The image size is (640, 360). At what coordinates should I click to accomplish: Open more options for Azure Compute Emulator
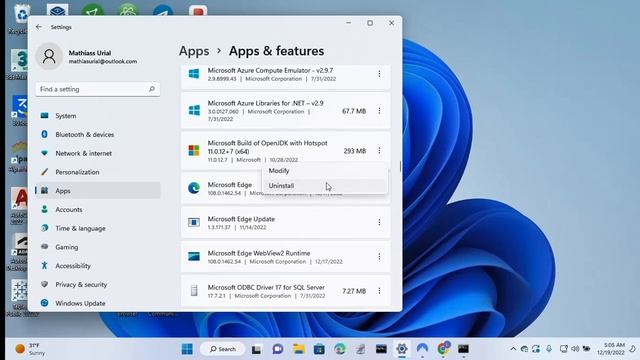[x=379, y=74]
